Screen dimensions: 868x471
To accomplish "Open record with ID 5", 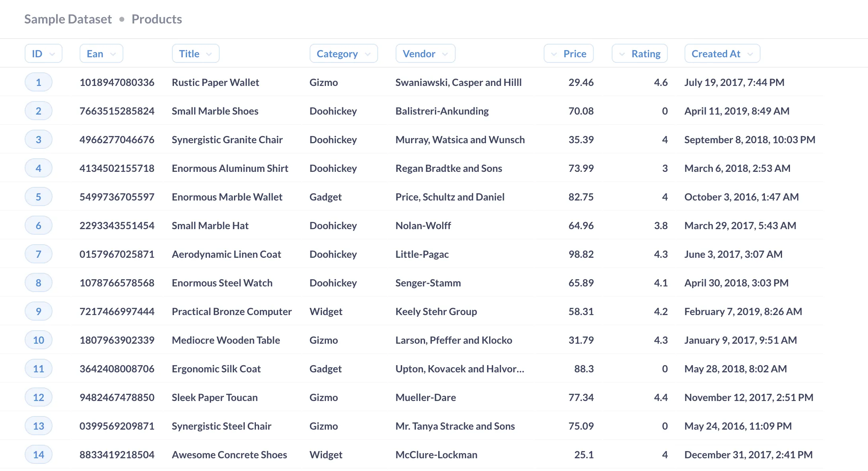I will coord(39,197).
